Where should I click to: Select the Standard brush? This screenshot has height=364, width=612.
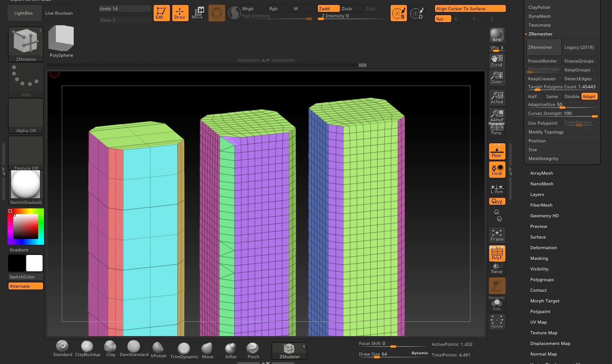(x=63, y=348)
